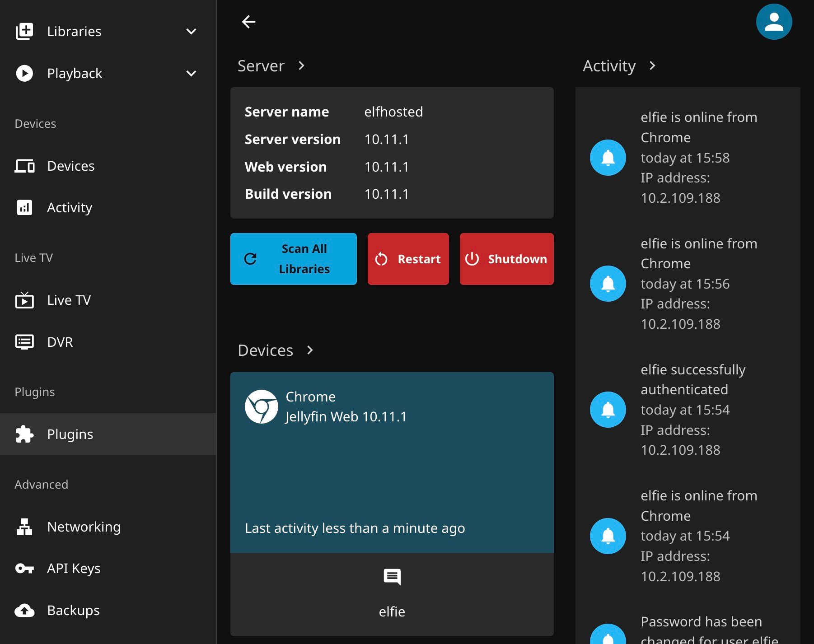Click the Web version value 10.11.1
Screen dimensions: 814x644
[x=386, y=167]
